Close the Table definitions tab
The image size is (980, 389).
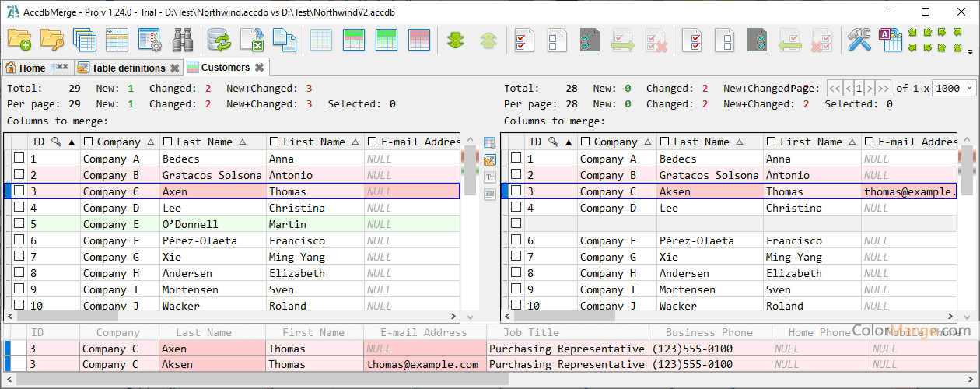(x=175, y=68)
